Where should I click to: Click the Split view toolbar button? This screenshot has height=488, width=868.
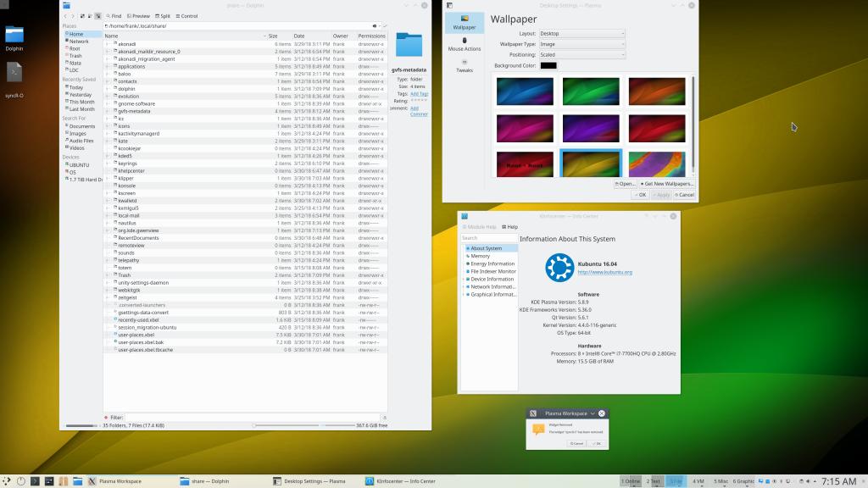(163, 16)
